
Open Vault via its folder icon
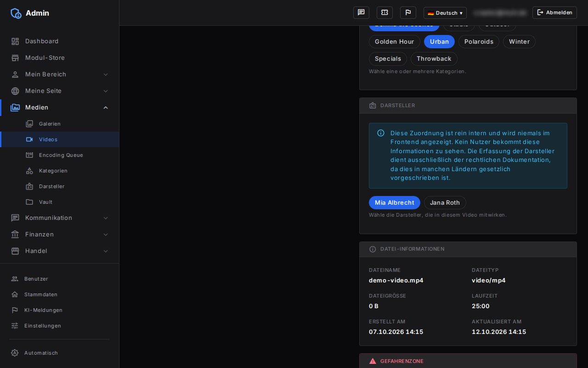pyautogui.click(x=29, y=202)
